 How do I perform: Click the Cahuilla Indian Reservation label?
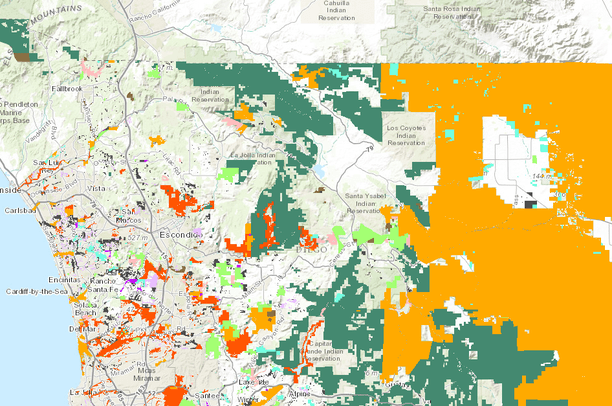(x=336, y=11)
